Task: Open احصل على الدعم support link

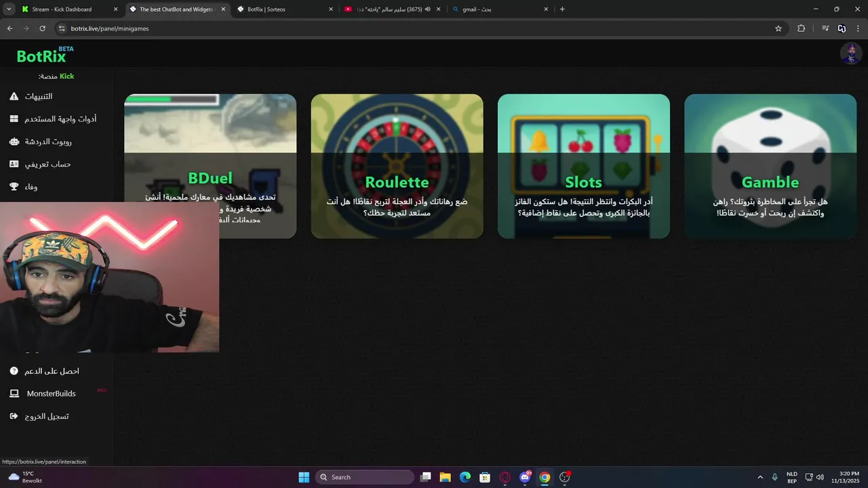Action: coord(52,371)
